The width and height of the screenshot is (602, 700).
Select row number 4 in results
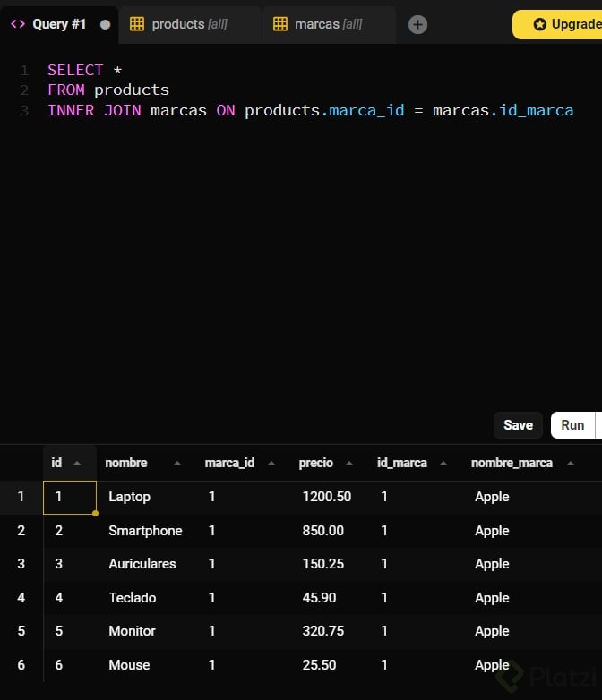pyautogui.click(x=21, y=598)
